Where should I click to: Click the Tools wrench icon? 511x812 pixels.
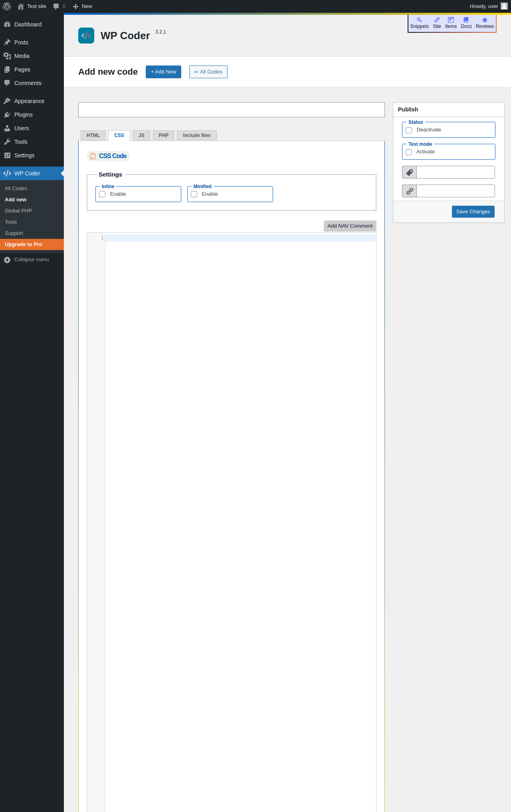pos(7,142)
